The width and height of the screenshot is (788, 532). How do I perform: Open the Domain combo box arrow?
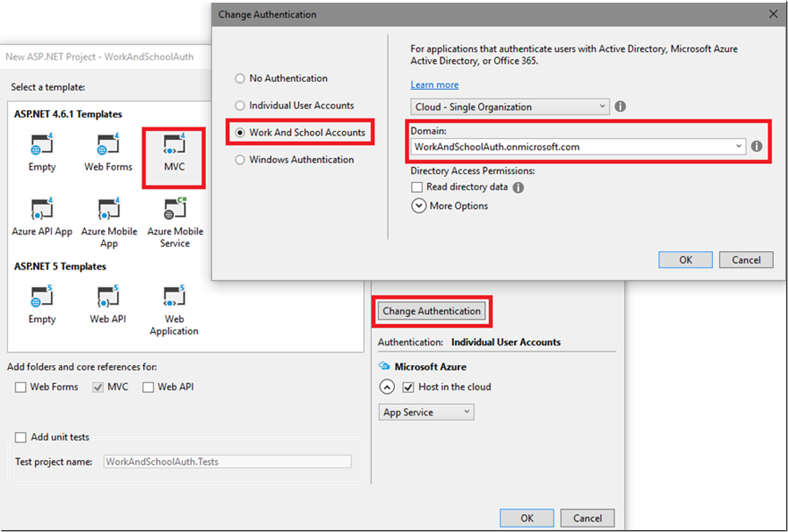(x=739, y=146)
